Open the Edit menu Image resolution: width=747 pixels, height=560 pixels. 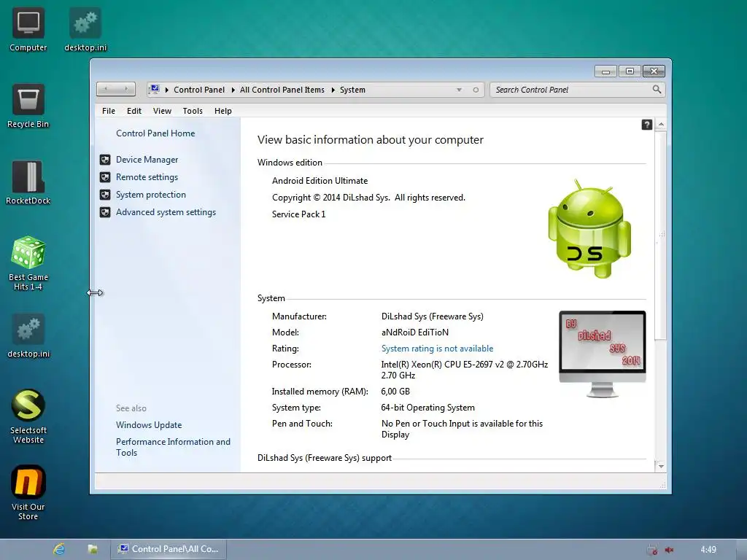[134, 111]
